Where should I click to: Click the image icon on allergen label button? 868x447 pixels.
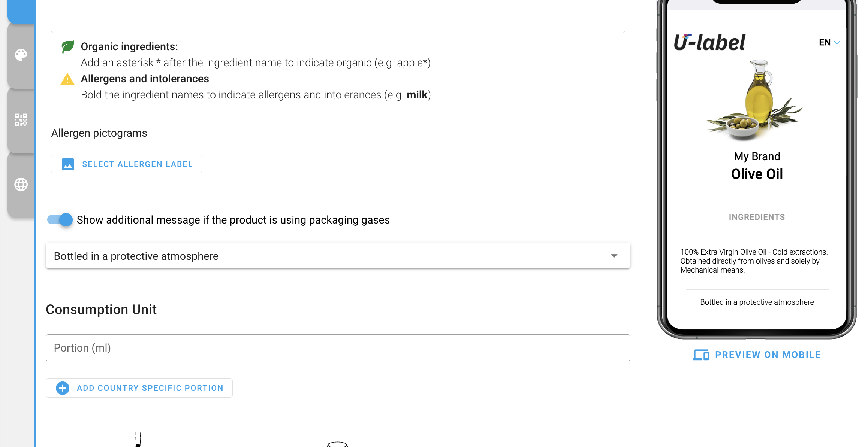[x=68, y=164]
